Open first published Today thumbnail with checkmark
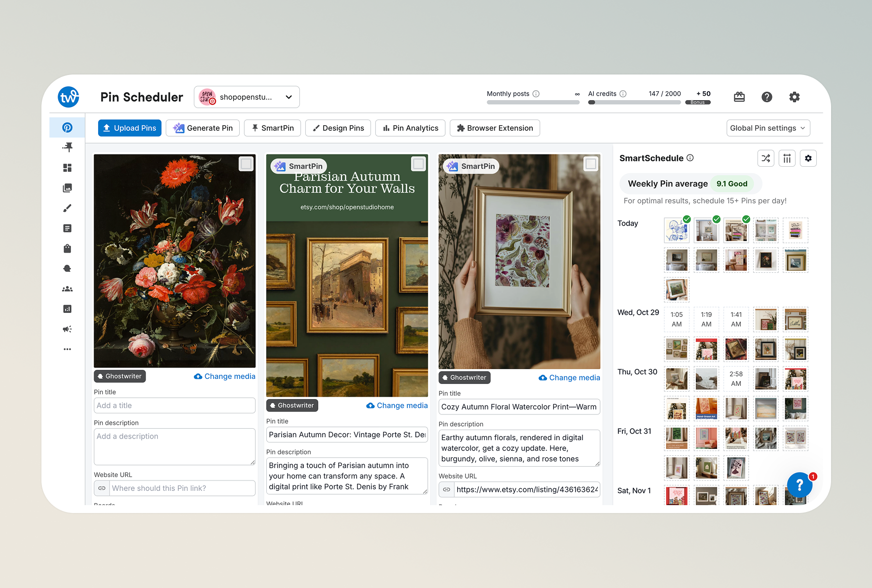 tap(677, 230)
